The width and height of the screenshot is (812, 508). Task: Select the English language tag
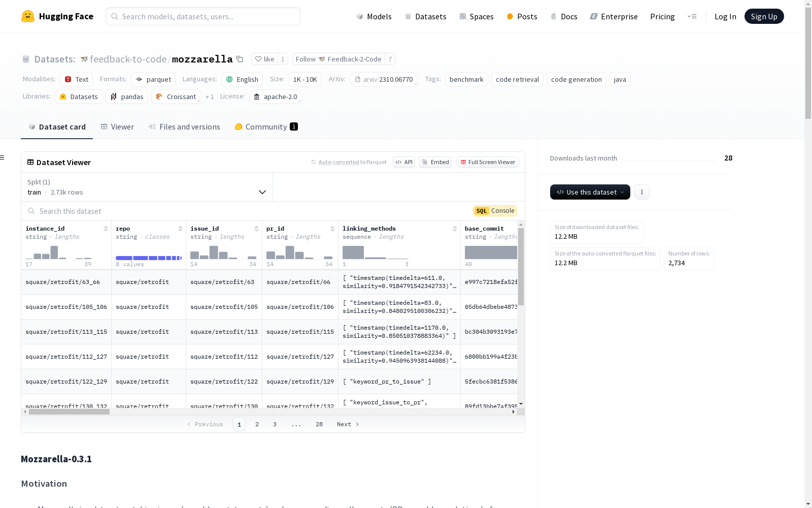click(x=242, y=79)
